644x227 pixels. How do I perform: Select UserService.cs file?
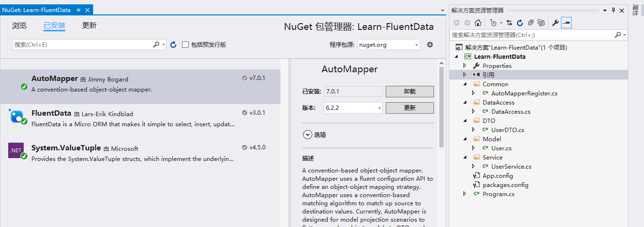511,166
